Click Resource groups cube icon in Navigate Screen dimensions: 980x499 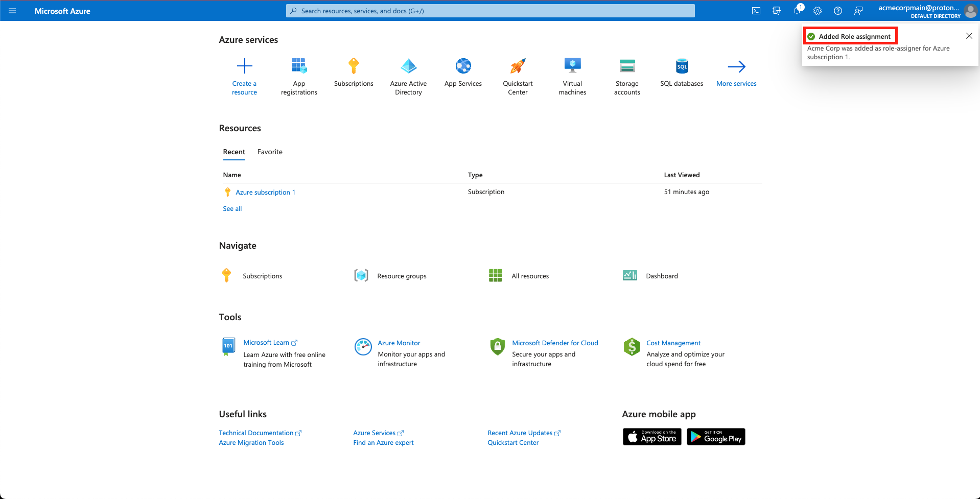pyautogui.click(x=361, y=276)
